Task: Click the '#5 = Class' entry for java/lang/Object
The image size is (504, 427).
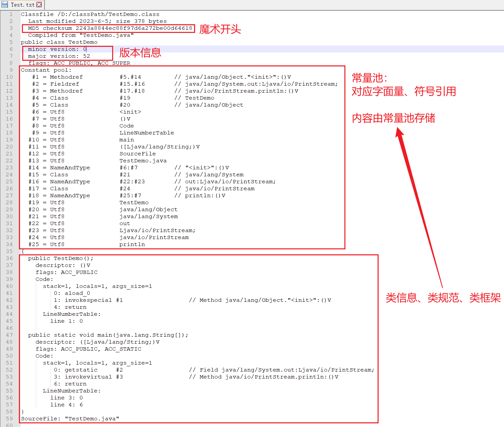Action: click(x=138, y=105)
